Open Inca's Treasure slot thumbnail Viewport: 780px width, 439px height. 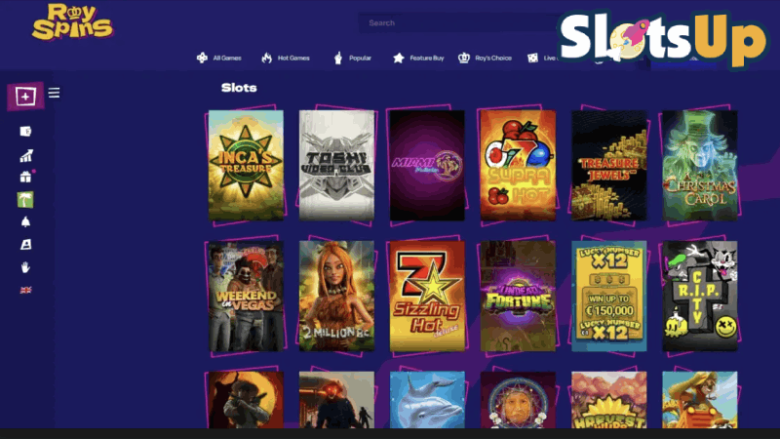click(x=246, y=165)
